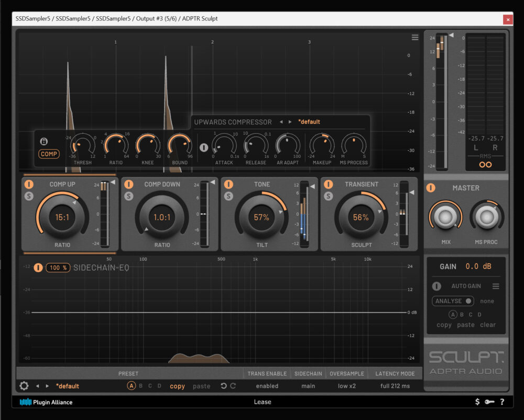
Task: Solo the TRANSIENT module
Action: click(329, 196)
